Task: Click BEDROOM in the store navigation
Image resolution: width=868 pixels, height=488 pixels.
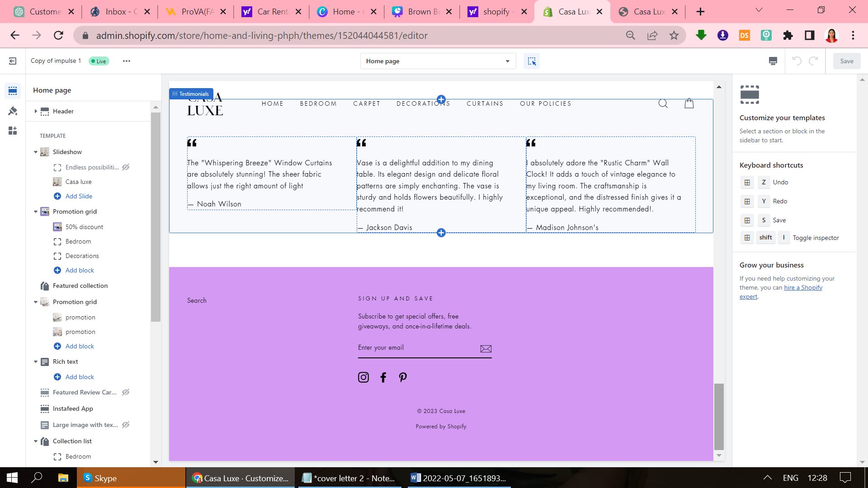Action: pos(318,103)
